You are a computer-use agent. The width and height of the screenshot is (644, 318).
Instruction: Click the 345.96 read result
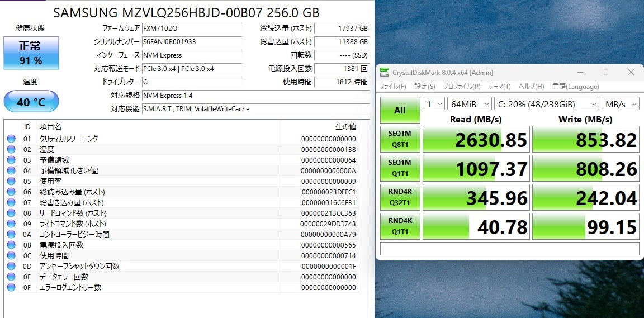(476, 197)
